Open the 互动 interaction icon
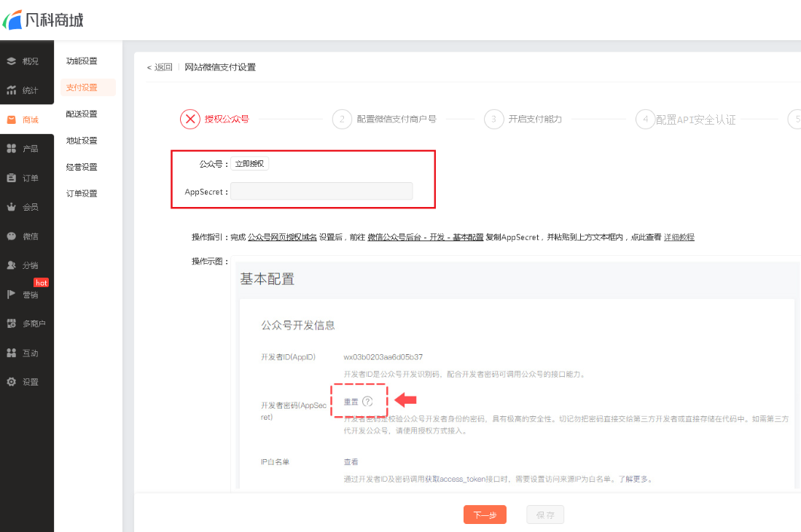Image resolution: width=801 pixels, height=532 pixels. click(x=11, y=353)
